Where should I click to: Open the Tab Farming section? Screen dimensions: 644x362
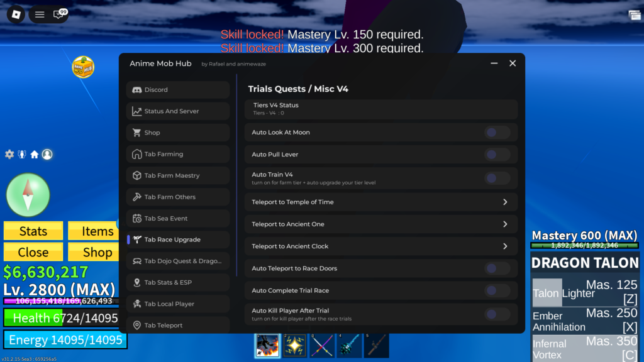(x=178, y=154)
